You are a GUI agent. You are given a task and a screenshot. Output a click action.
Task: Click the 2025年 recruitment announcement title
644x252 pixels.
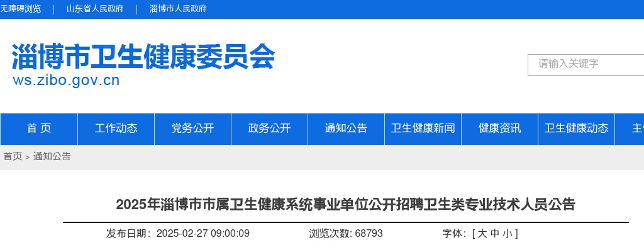345,205
